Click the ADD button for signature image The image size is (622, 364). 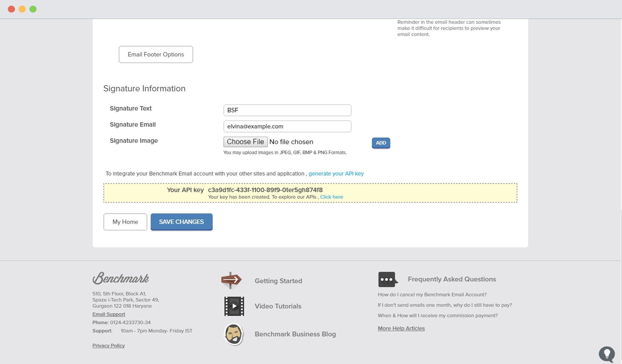pyautogui.click(x=381, y=143)
